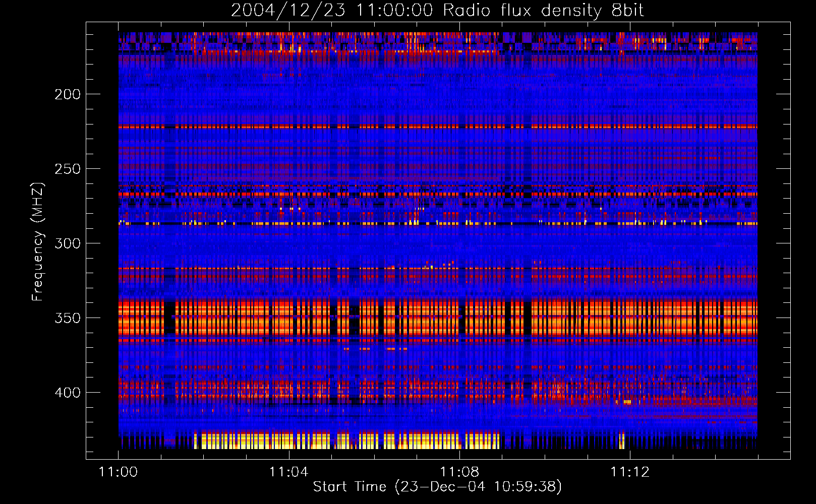This screenshot has height=504, width=816.
Task: Click the 400 frequency tick label
Action: coord(68,393)
